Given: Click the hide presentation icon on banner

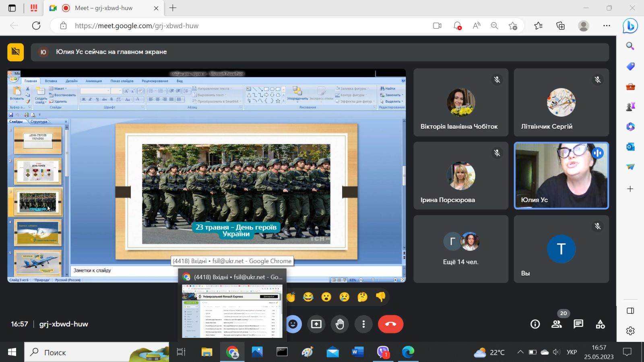Looking at the screenshot, I should coord(16,52).
